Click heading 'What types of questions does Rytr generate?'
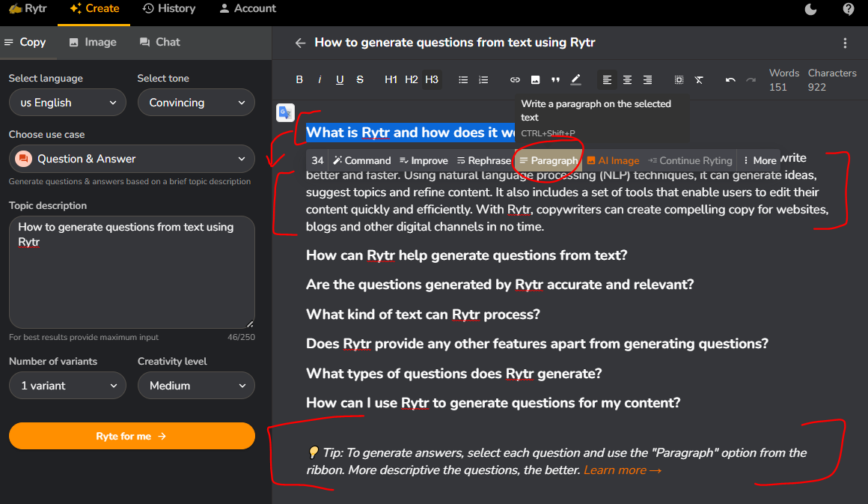This screenshot has height=504, width=868. [454, 374]
